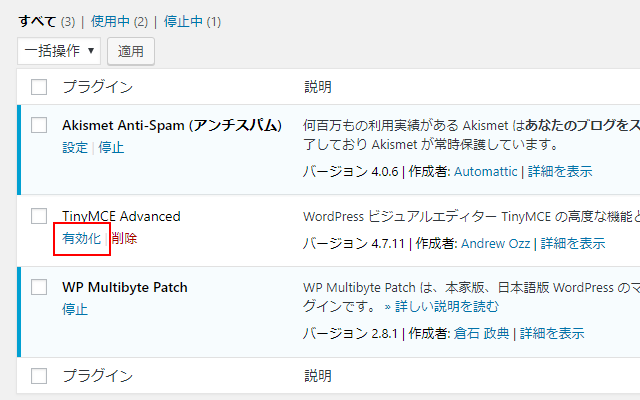640x400 pixels.
Task: Toggle the select-all checkbox in header row
Action: pyautogui.click(x=39, y=87)
